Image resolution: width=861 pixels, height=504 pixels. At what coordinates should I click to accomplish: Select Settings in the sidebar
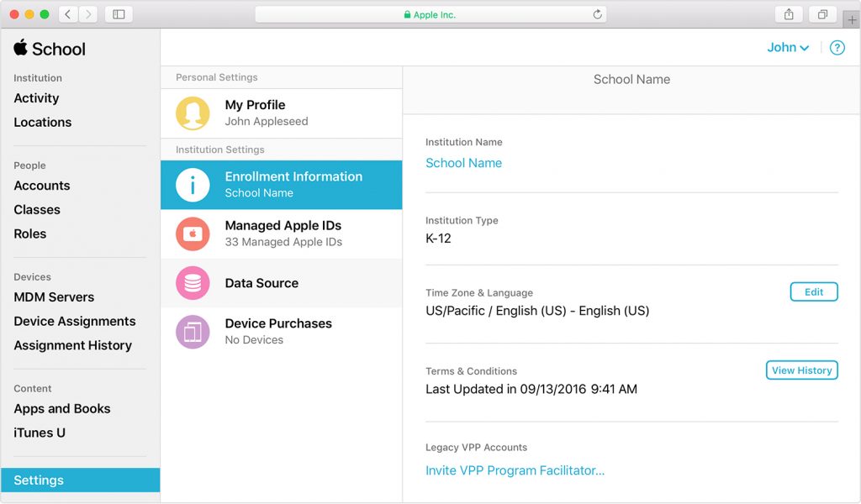pos(80,480)
